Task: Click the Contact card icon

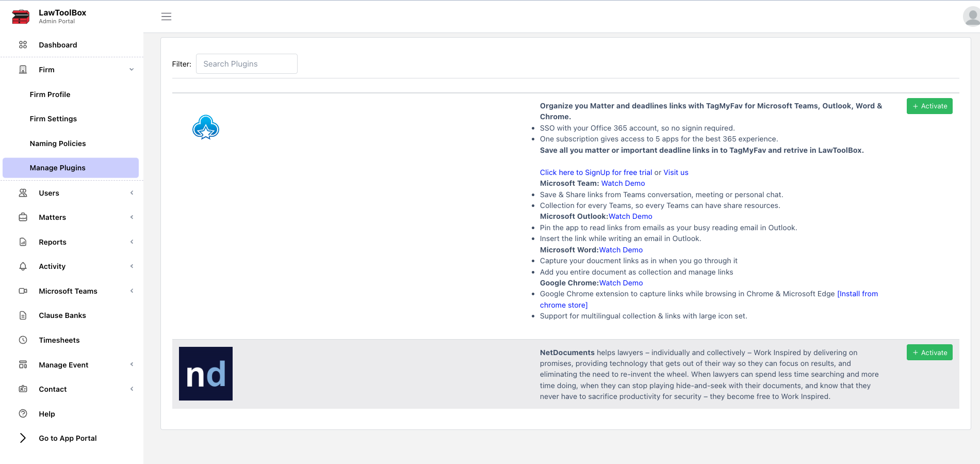Action: [x=23, y=389]
